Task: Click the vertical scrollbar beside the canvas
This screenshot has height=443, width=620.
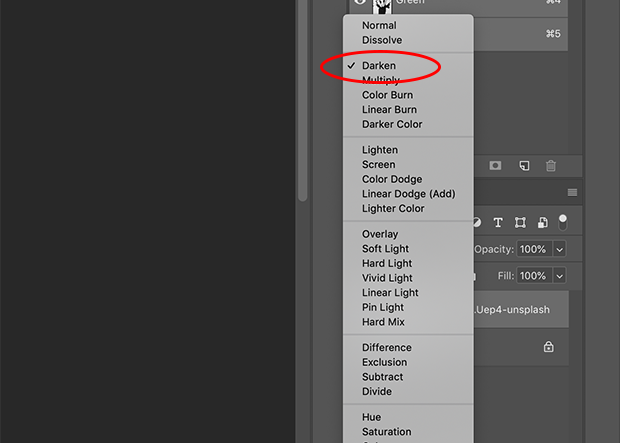Action: click(302, 100)
